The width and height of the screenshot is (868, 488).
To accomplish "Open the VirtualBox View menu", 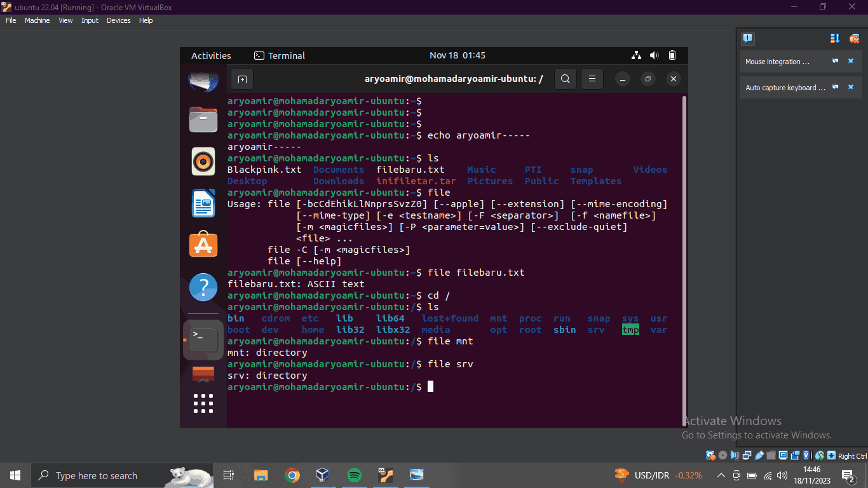I will 65,20.
